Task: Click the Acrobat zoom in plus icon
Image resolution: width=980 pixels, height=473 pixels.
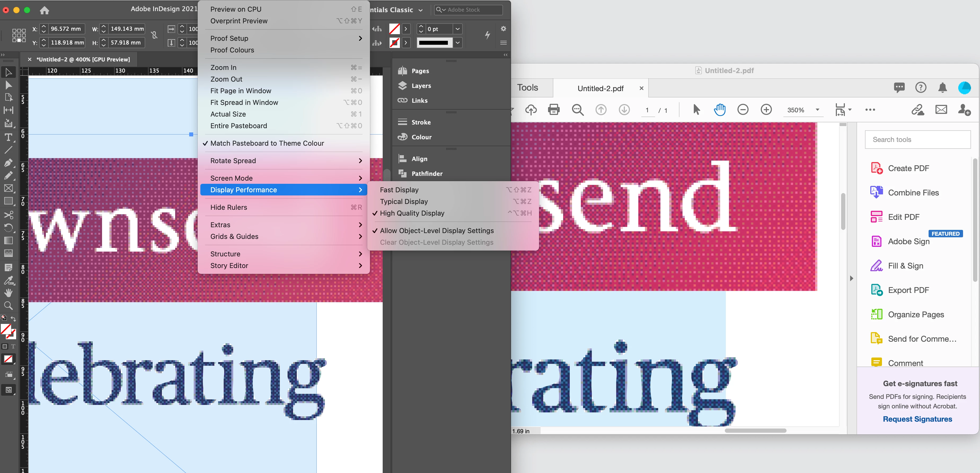Action: point(766,110)
